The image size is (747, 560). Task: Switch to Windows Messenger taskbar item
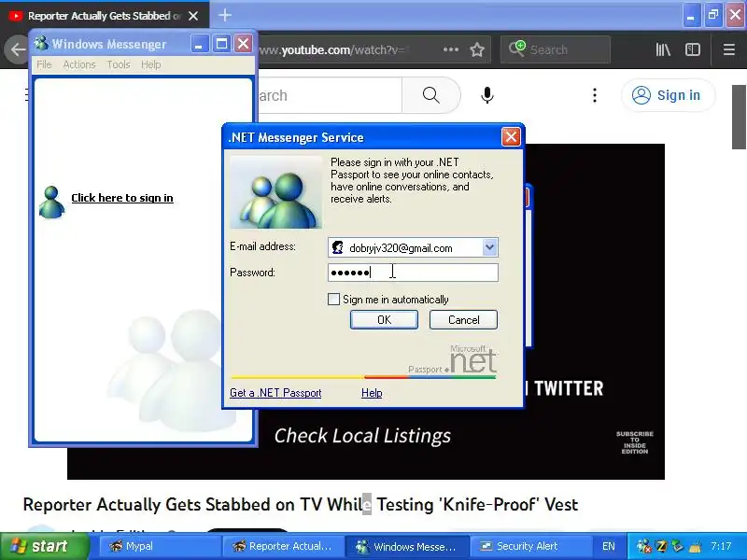pyautogui.click(x=407, y=546)
